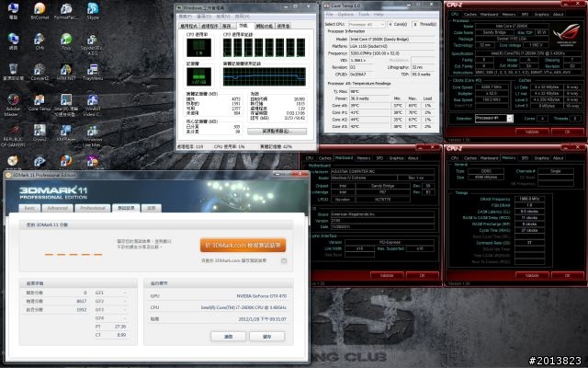Open the BitComet desktop shortcut

point(40,11)
